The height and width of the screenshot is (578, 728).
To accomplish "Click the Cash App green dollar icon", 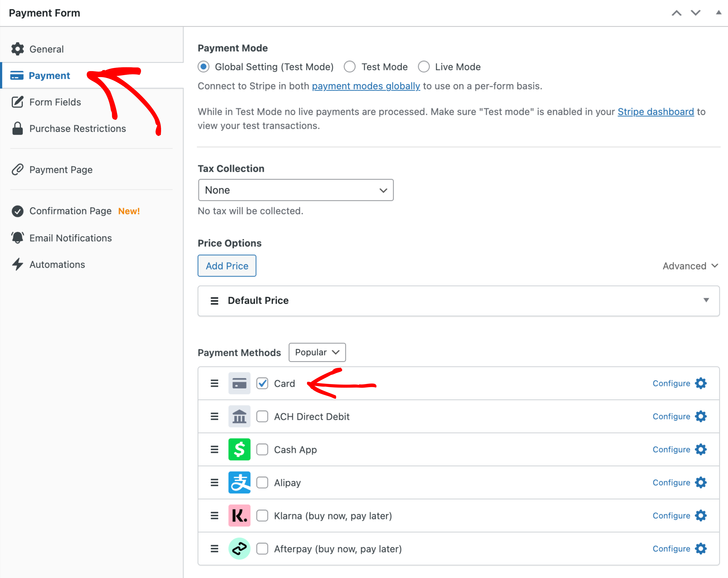I will (x=239, y=449).
